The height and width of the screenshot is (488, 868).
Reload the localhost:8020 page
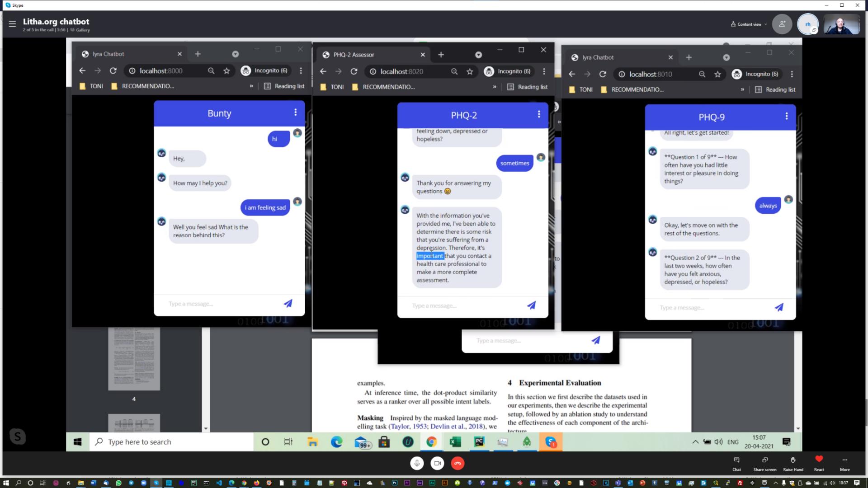(354, 71)
